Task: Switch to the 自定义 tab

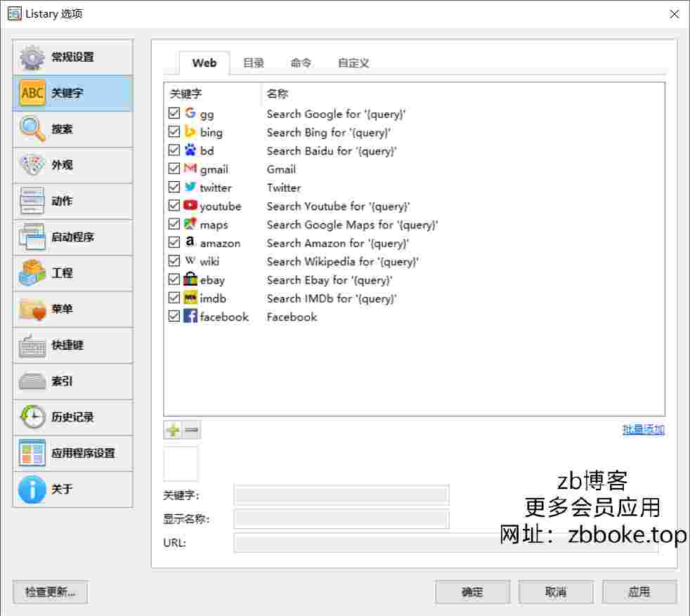Action: [353, 63]
